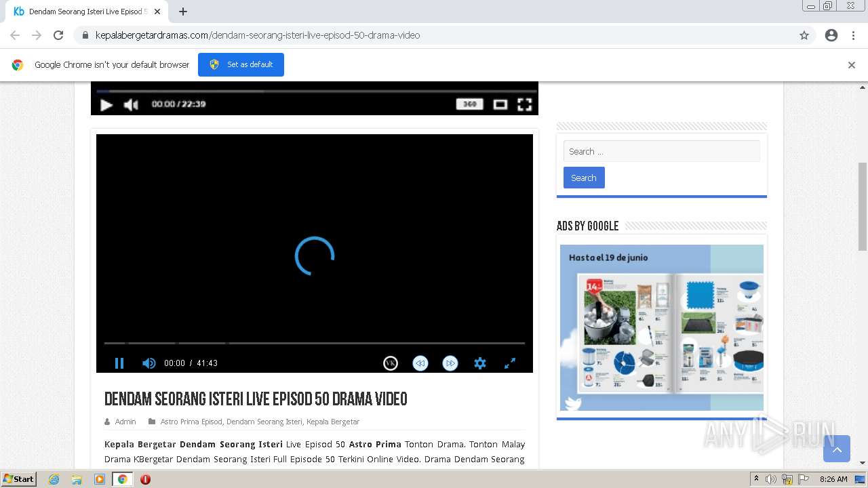This screenshot has height=488, width=868.
Task: Open the VK logo in the player
Action: [391, 363]
